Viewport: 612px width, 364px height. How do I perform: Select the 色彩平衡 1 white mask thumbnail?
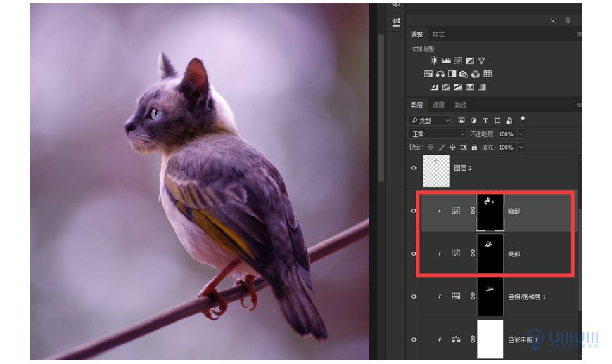[490, 339]
